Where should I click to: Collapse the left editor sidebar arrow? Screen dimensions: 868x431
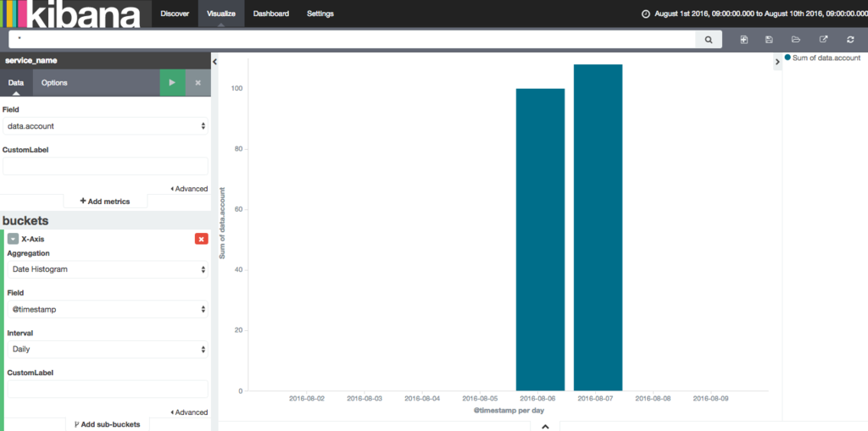(214, 62)
